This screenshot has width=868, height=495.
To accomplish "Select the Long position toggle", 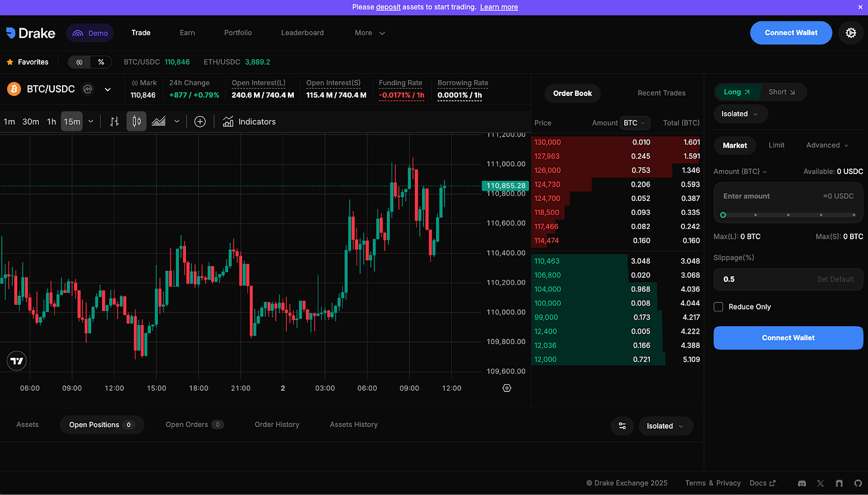I will [737, 92].
